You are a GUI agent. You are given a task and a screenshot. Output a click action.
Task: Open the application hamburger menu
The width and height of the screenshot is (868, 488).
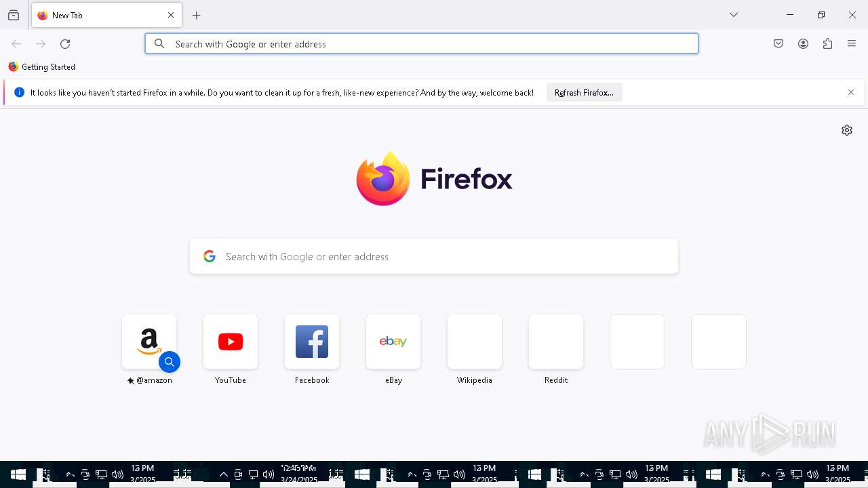[852, 44]
